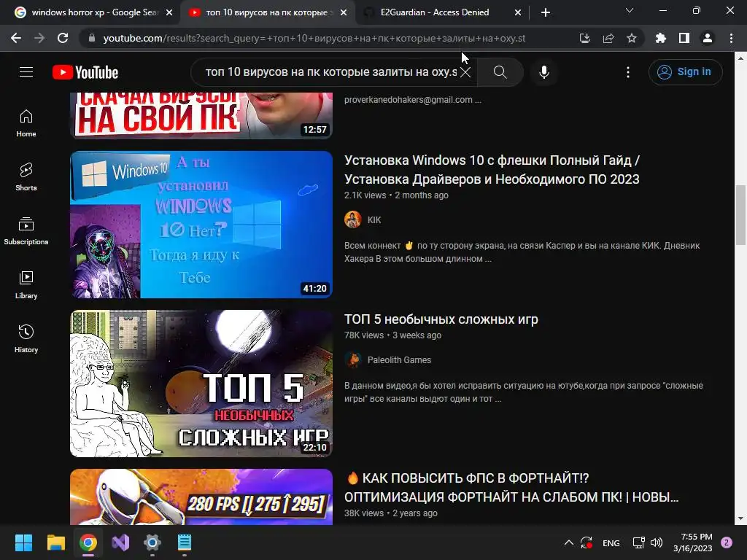Viewport: 747px width, 560px height.
Task: Open History in YouTube sidebar
Action: coord(26,338)
